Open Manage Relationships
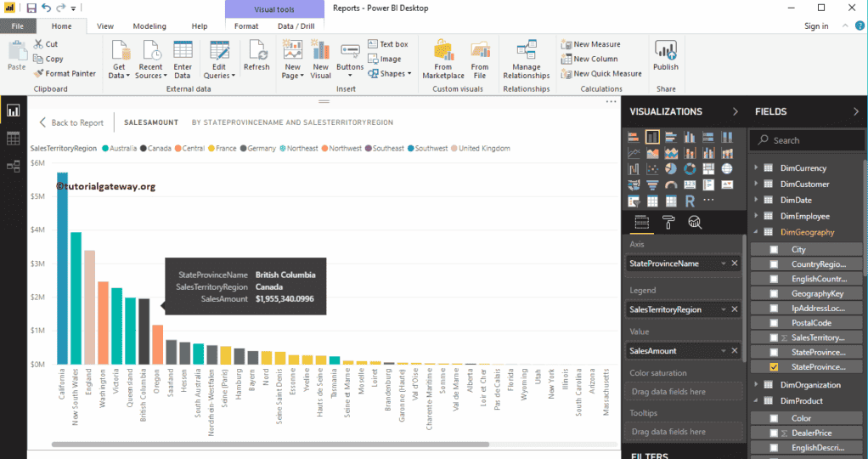868x459 pixels. click(526, 59)
